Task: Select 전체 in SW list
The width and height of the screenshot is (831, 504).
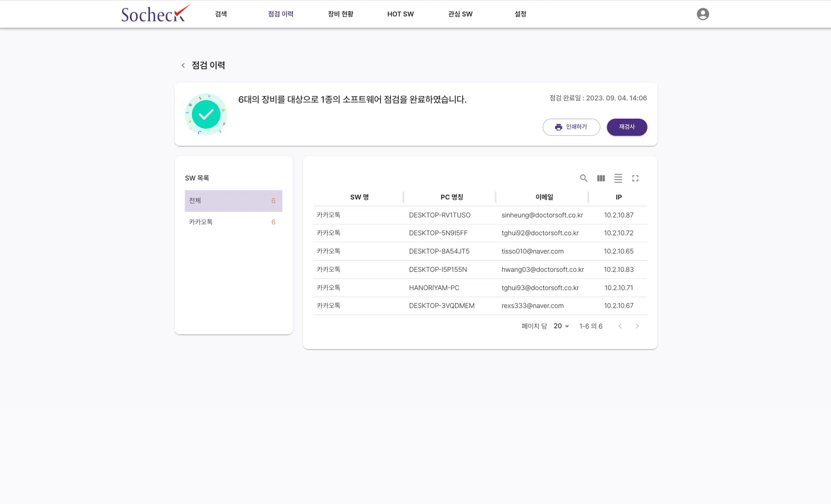Action: [233, 201]
